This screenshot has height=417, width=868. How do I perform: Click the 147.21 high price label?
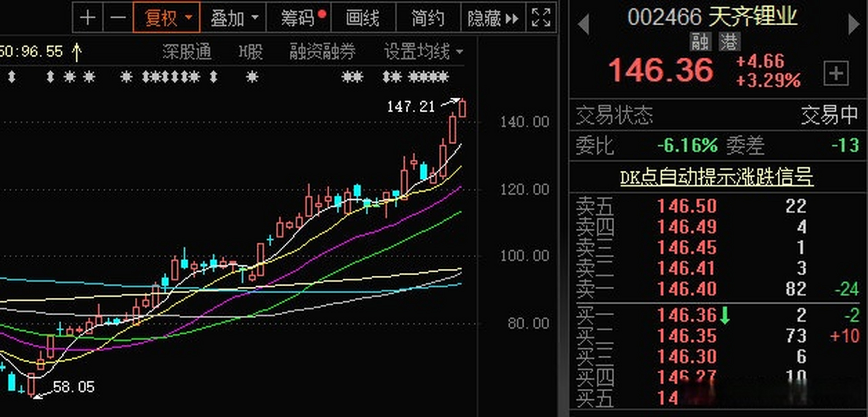click(x=411, y=107)
